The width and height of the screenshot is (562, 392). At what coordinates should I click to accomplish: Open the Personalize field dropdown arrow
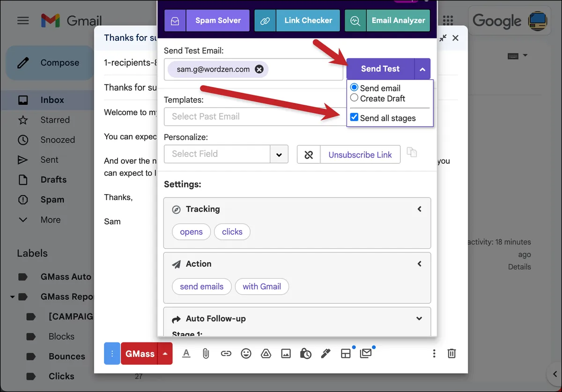pos(279,154)
